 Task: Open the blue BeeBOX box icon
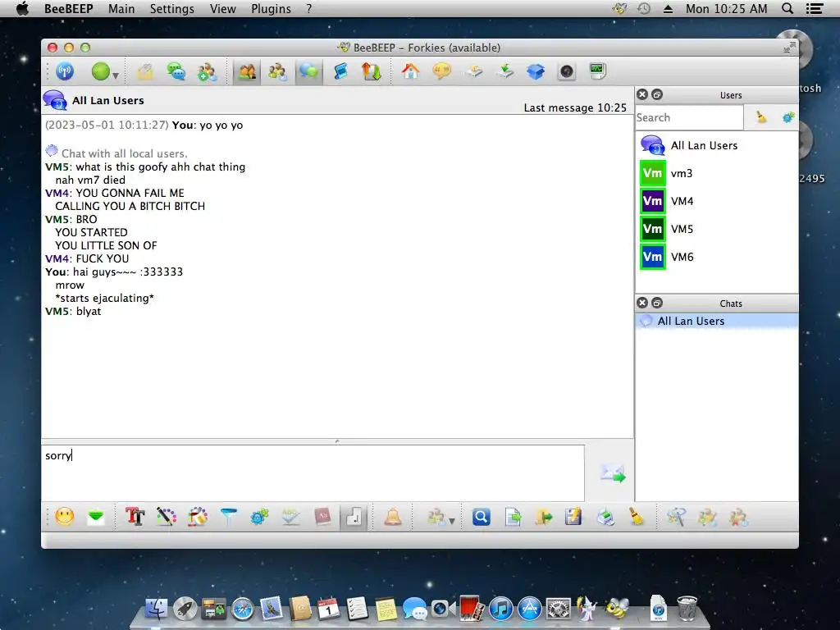click(535, 71)
